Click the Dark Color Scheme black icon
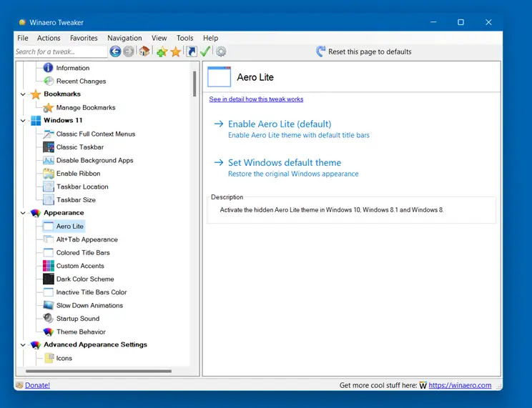This screenshot has height=408, width=532. [x=49, y=279]
